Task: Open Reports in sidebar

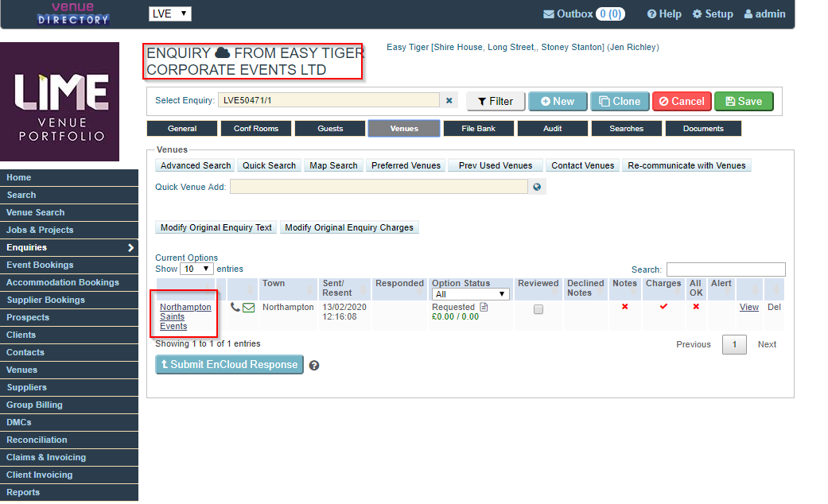Action: 69,492
